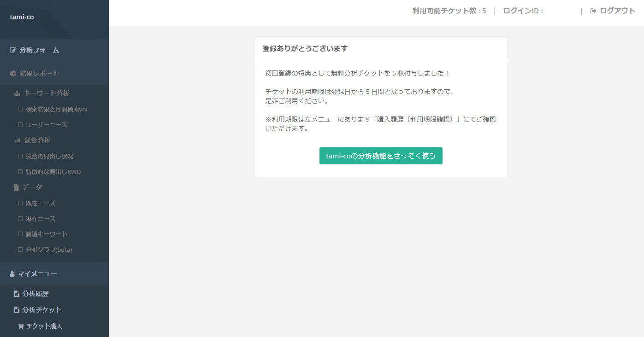Click the document icon beside 分析履歴
The width and height of the screenshot is (644, 337).
pyautogui.click(x=17, y=294)
